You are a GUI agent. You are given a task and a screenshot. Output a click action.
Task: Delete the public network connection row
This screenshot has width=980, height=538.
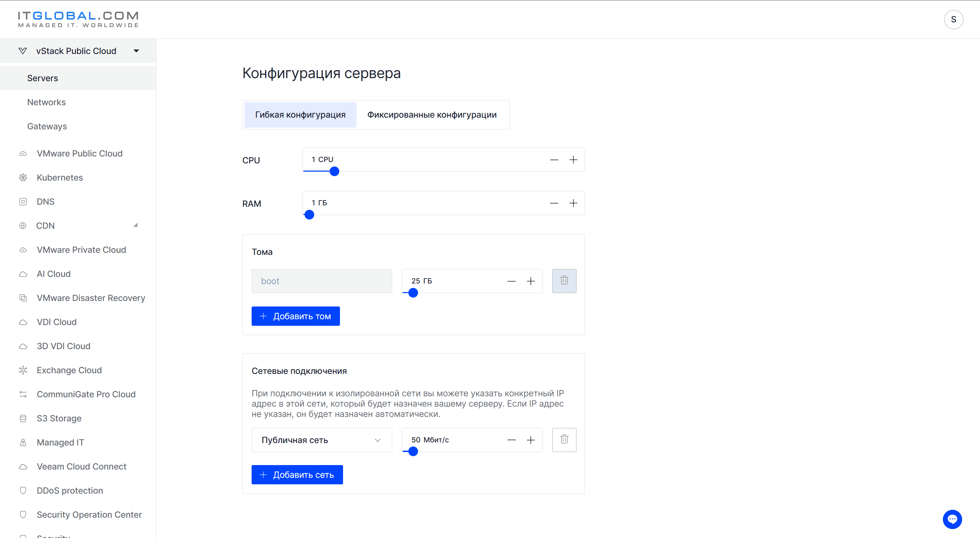[564, 440]
